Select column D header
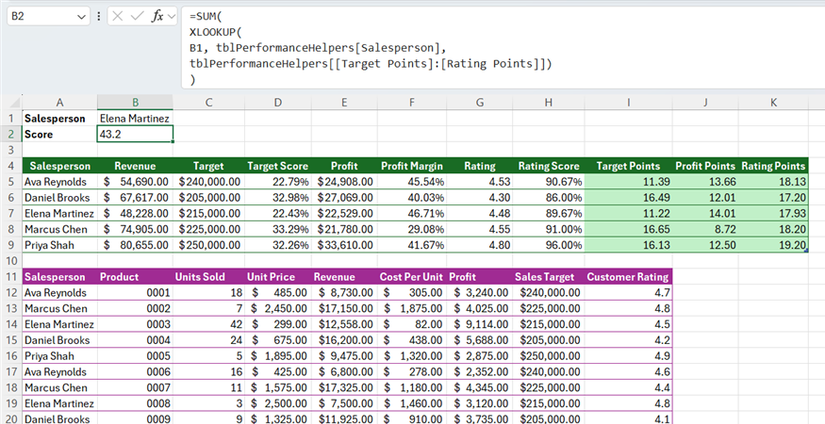This screenshot has height=424, width=825. point(278,103)
